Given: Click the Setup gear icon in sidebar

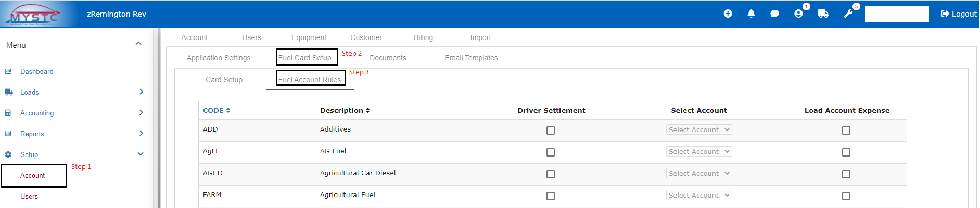Looking at the screenshot, I should [8, 154].
